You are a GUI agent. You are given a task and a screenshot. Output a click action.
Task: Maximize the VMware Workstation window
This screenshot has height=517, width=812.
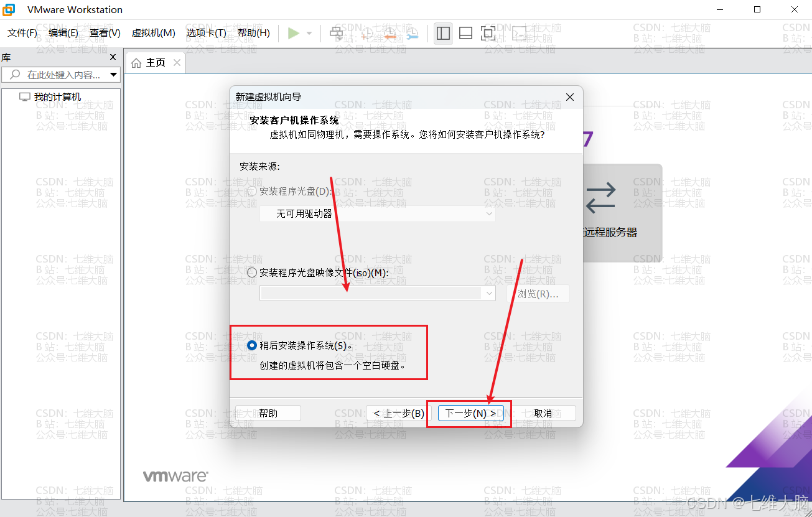tap(757, 9)
